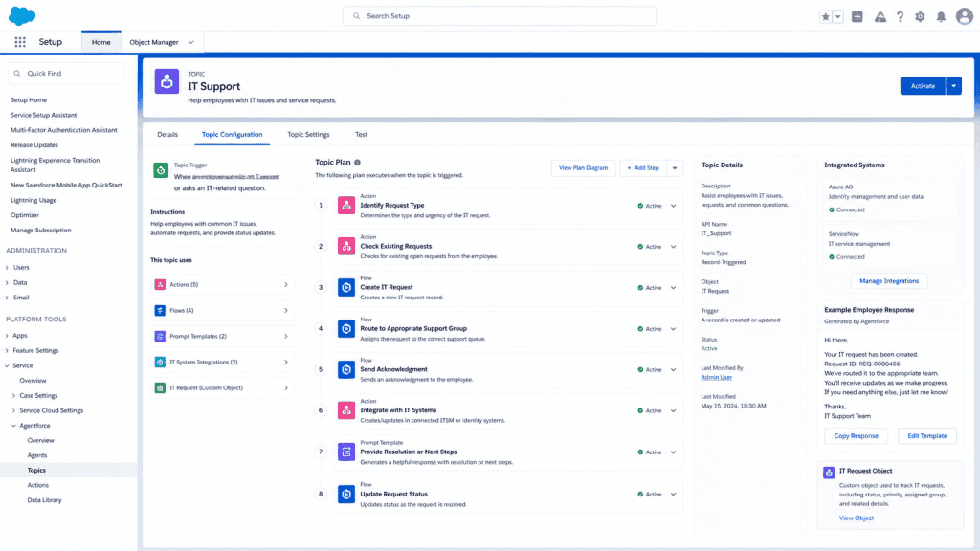Click the IT Request Object card icon

click(829, 473)
